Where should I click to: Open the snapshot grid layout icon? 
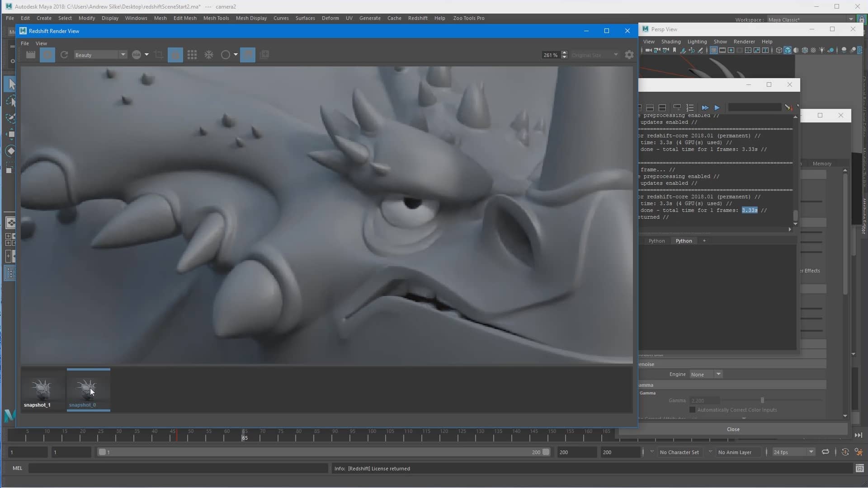pyautogui.click(x=192, y=55)
